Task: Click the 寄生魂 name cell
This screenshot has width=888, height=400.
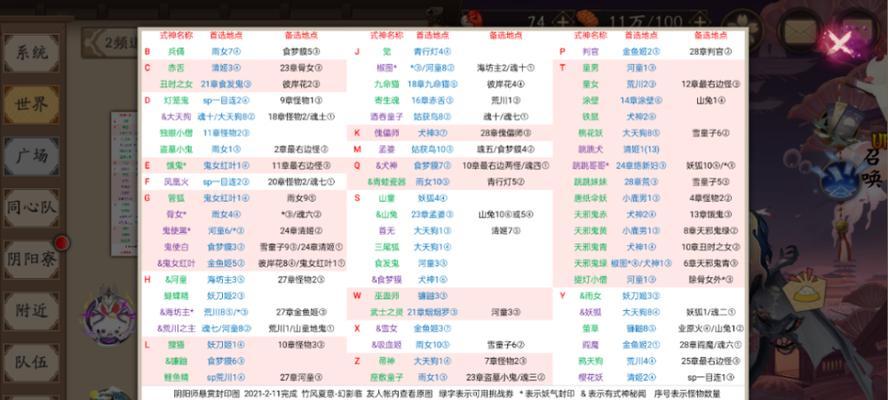Action: [387, 100]
